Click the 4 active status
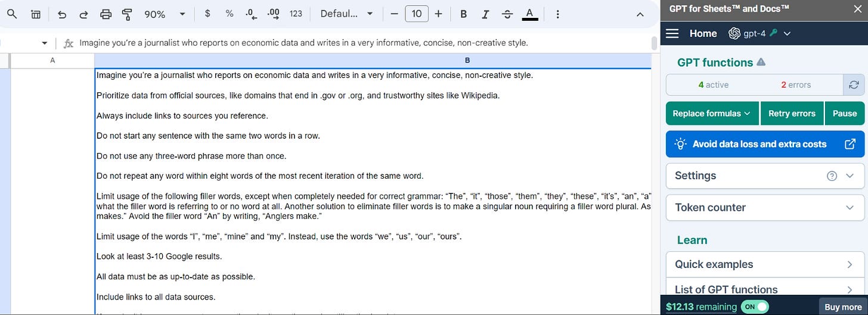The image size is (868, 315). [x=713, y=85]
